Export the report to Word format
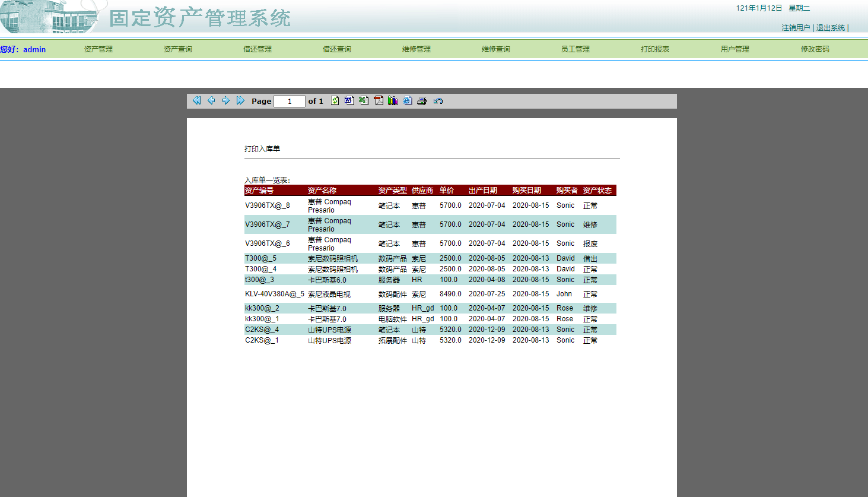The width and height of the screenshot is (868, 497). click(x=349, y=100)
